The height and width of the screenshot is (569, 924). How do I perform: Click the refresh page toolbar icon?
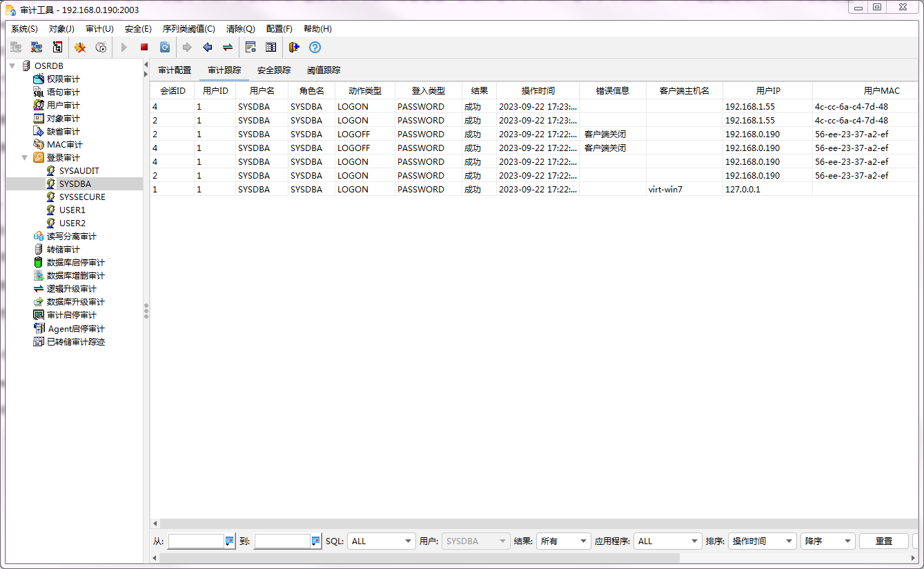[165, 47]
